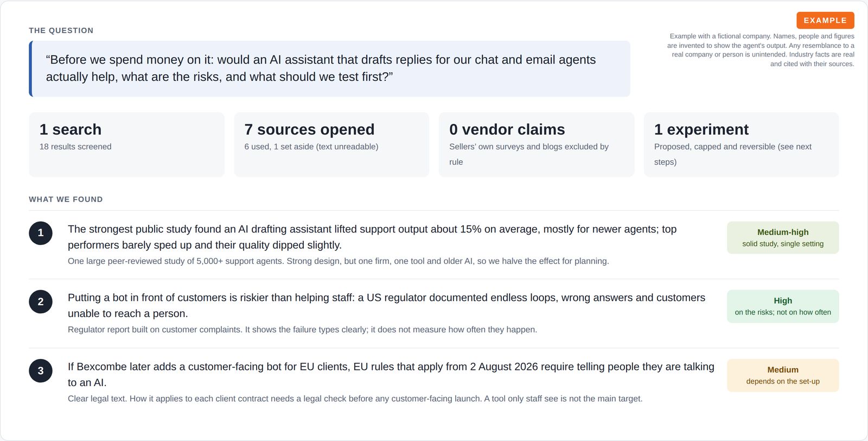
Task: Click the Medium confidence badge
Action: 783,375
